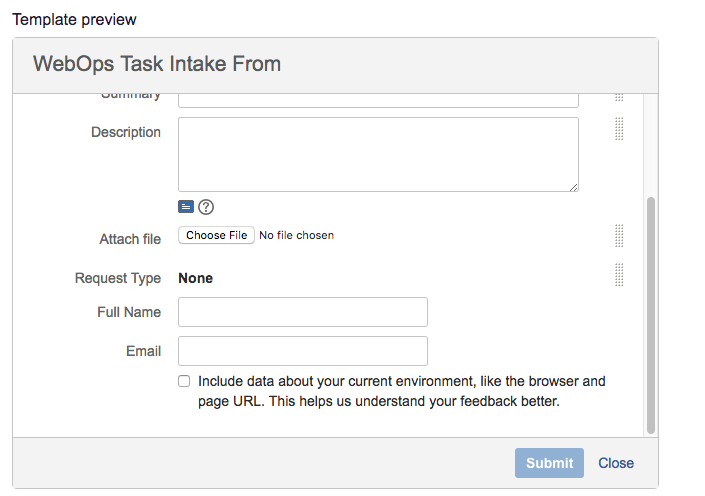Click the Close link
This screenshot has width=705, height=496.
pyautogui.click(x=616, y=463)
